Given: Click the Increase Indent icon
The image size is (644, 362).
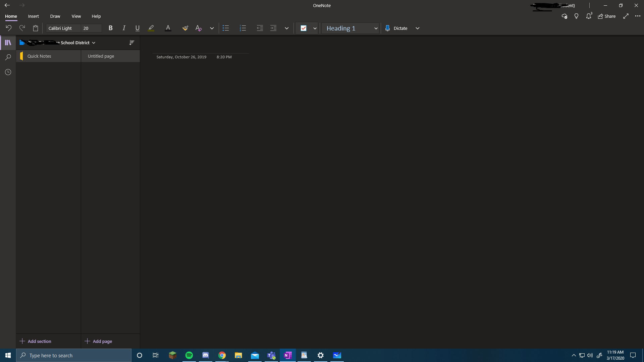Looking at the screenshot, I should coord(273,28).
